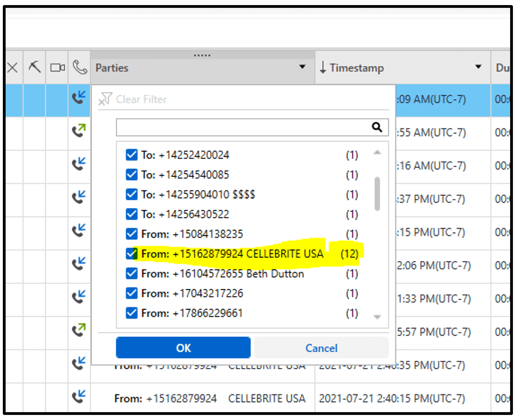This screenshot has width=518, height=420.
Task: Uncheck From: +16104572655 Beth Dutton
Action: 132,273
